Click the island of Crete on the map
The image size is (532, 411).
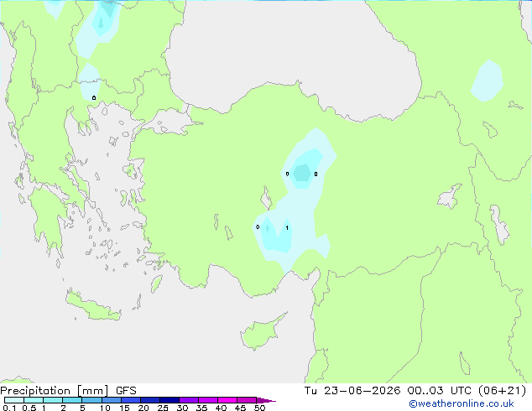(92, 307)
